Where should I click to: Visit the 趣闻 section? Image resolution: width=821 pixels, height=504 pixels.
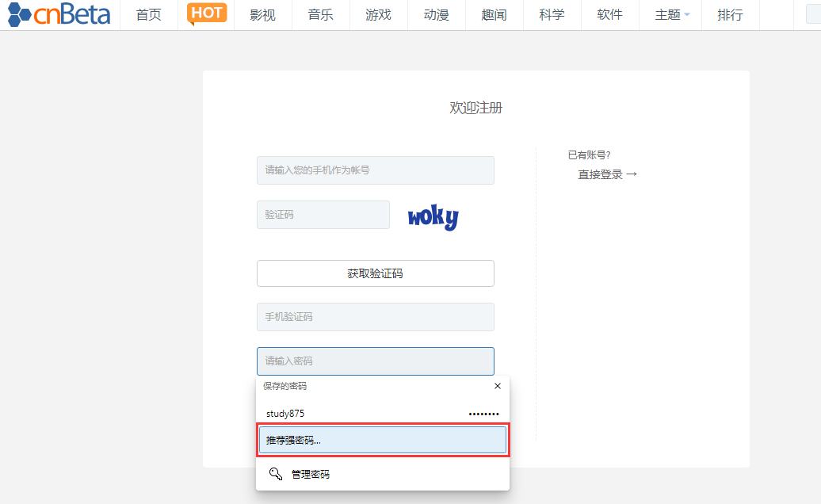click(x=494, y=15)
